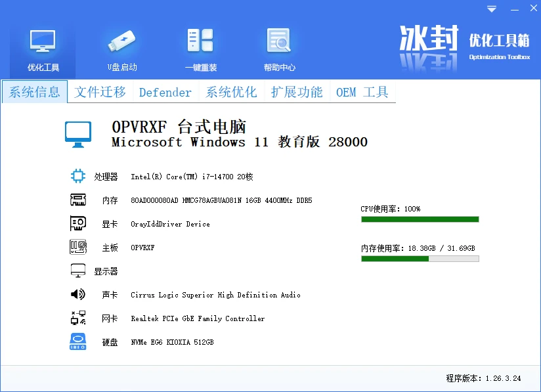Click the 显示器 monitor icon
541x392 pixels.
78,271
